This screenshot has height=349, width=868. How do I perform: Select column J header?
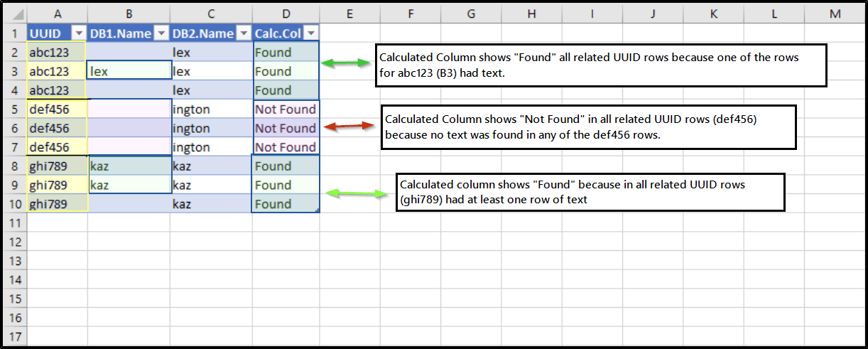[x=653, y=14]
